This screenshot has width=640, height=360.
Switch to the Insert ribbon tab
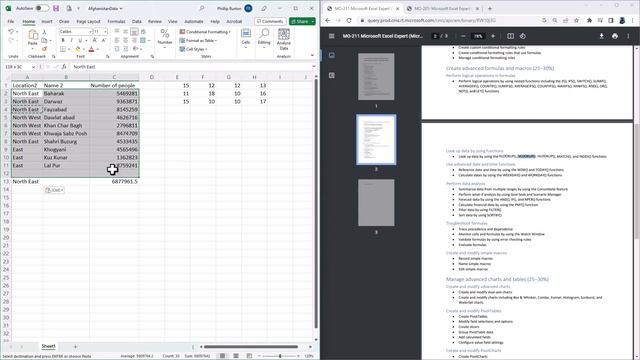pyautogui.click(x=47, y=21)
